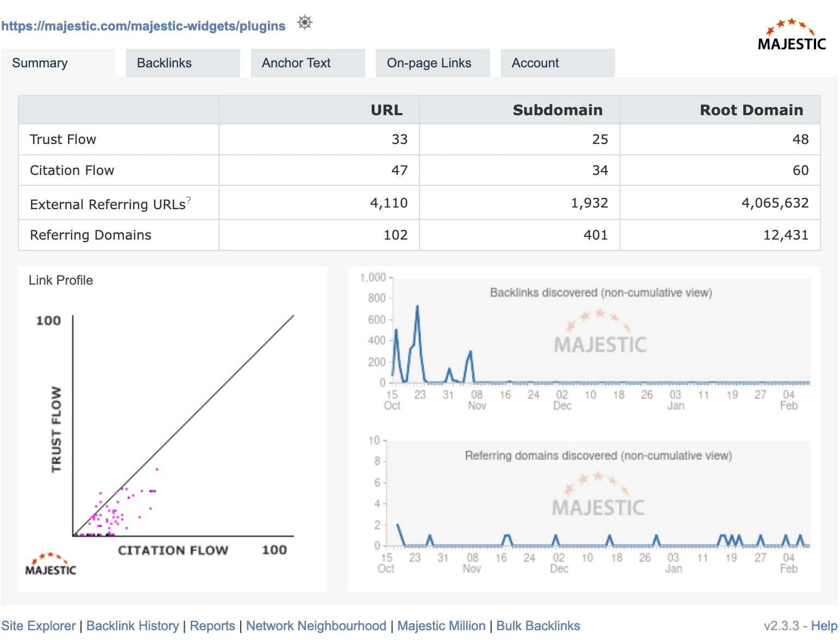Open the analyzed majestic-widgets plugins URL link
This screenshot has height=640, width=840.
(x=143, y=26)
